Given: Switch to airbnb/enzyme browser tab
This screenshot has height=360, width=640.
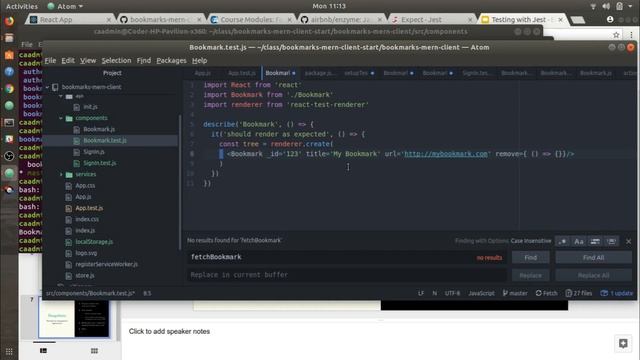Looking at the screenshot, I should [x=342, y=20].
